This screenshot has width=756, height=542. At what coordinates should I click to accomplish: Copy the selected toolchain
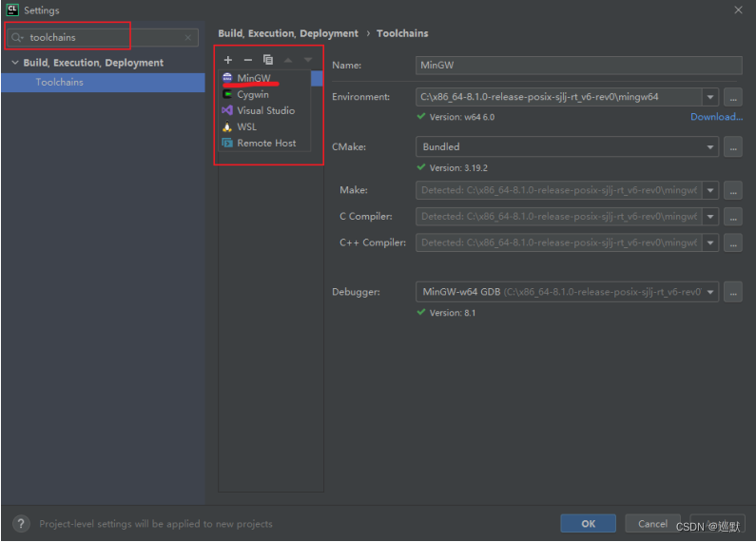coord(268,60)
